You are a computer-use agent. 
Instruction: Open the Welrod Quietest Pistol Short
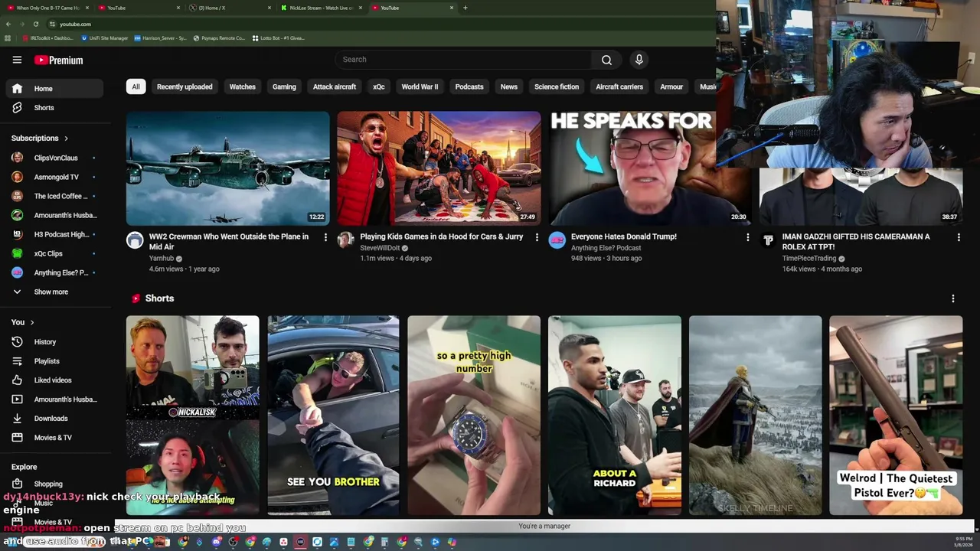tap(896, 416)
